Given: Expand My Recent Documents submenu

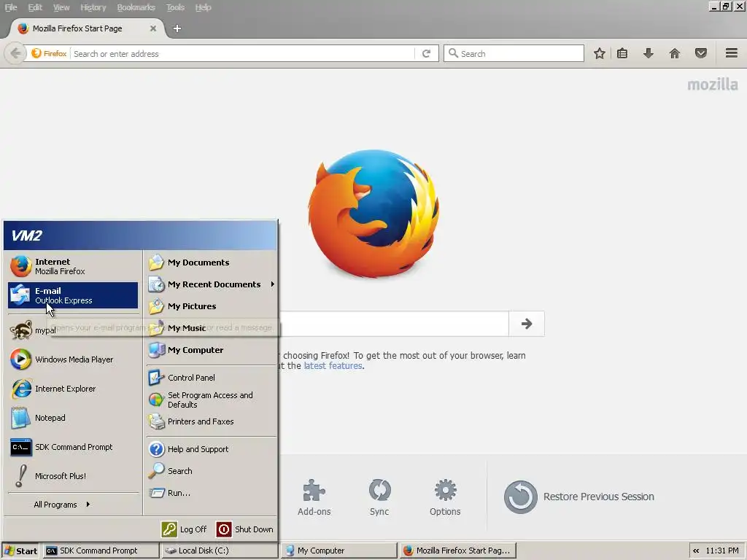Looking at the screenshot, I should [x=211, y=284].
